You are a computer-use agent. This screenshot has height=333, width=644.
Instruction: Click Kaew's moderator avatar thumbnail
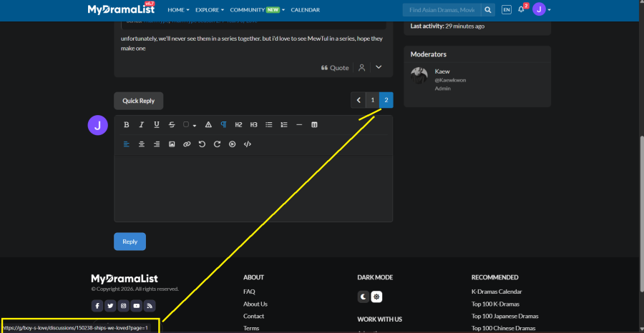pyautogui.click(x=419, y=76)
